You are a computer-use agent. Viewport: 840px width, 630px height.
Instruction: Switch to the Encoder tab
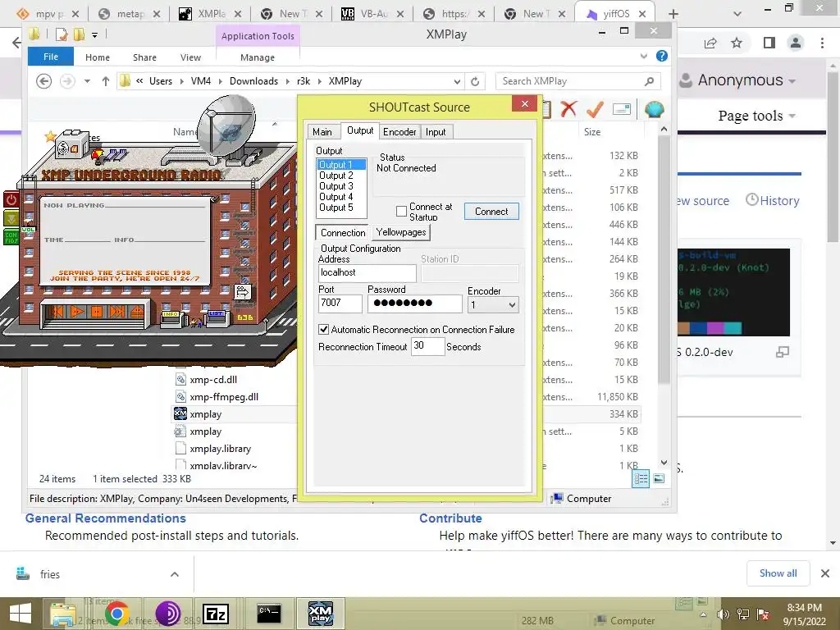point(399,132)
